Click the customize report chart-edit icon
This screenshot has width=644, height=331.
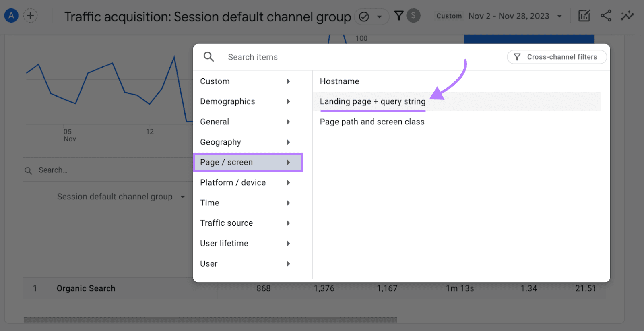584,16
